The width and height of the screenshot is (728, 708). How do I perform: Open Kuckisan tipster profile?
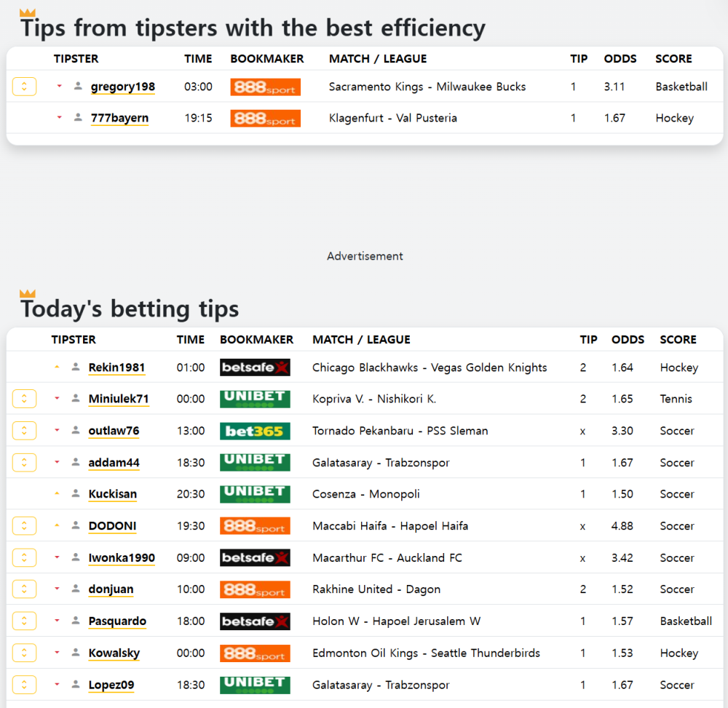click(x=113, y=494)
